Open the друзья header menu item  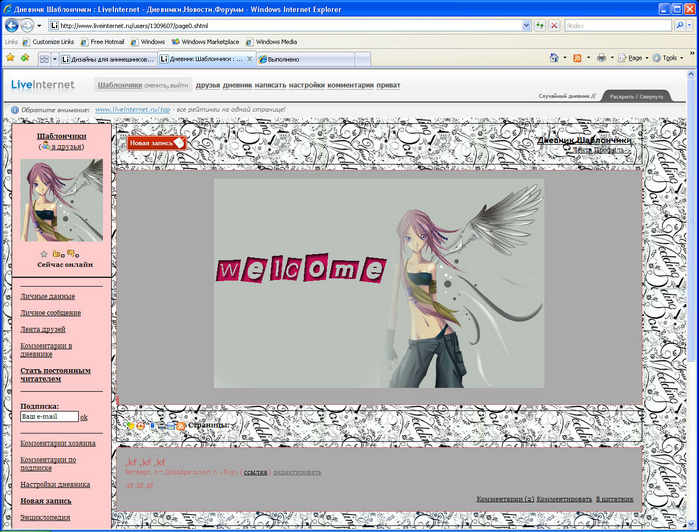click(x=208, y=85)
